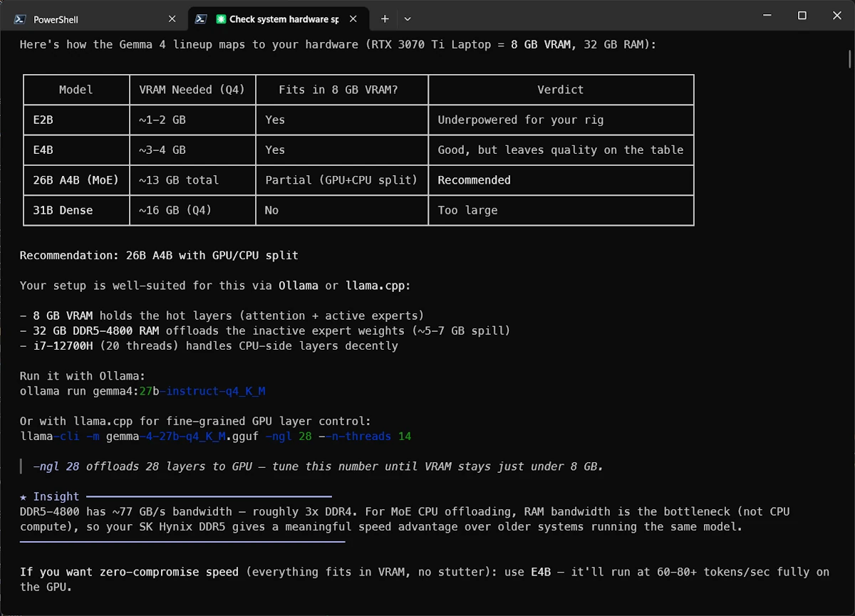The height and width of the screenshot is (616, 855).
Task: Click the 'Verdict' column header
Action: [561, 90]
